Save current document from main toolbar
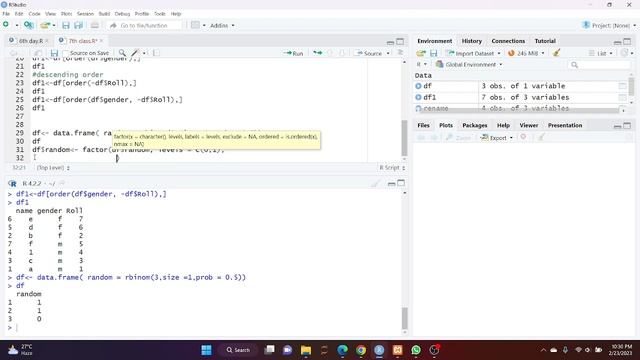The width and height of the screenshot is (640, 360). (66, 25)
